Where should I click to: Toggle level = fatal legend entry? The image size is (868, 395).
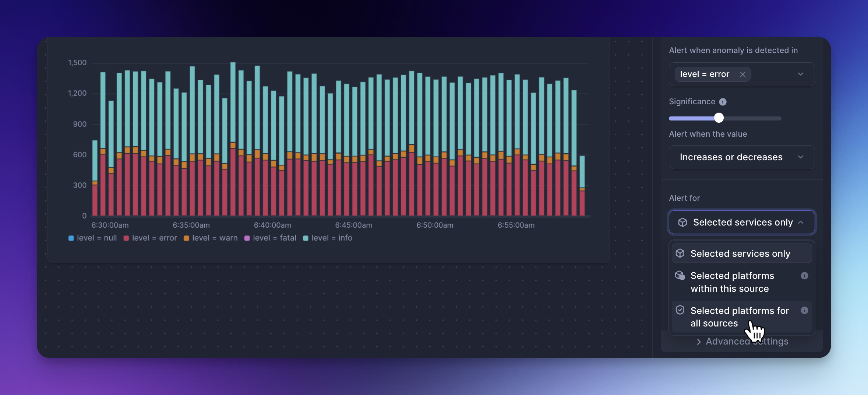tap(270, 238)
